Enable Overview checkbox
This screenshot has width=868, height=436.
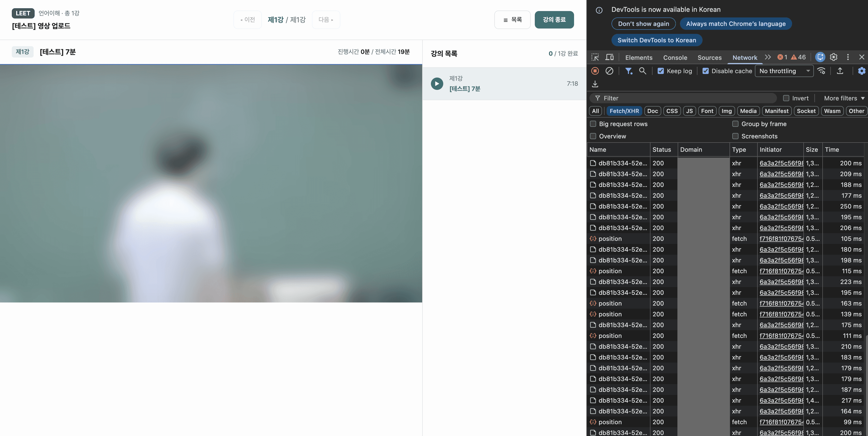click(593, 136)
